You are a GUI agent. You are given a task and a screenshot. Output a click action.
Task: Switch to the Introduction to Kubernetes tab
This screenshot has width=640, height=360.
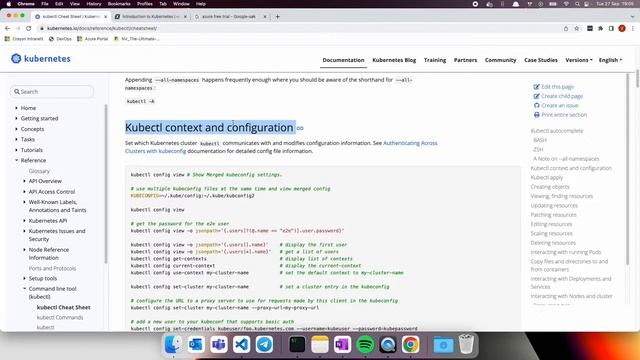[150, 16]
